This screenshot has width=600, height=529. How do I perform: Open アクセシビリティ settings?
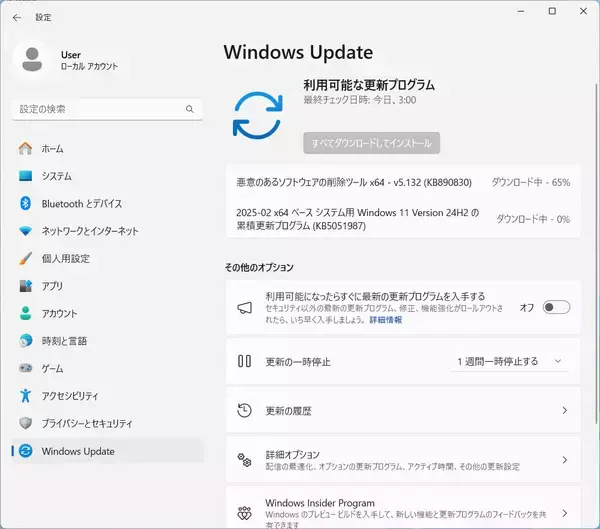pos(108,395)
